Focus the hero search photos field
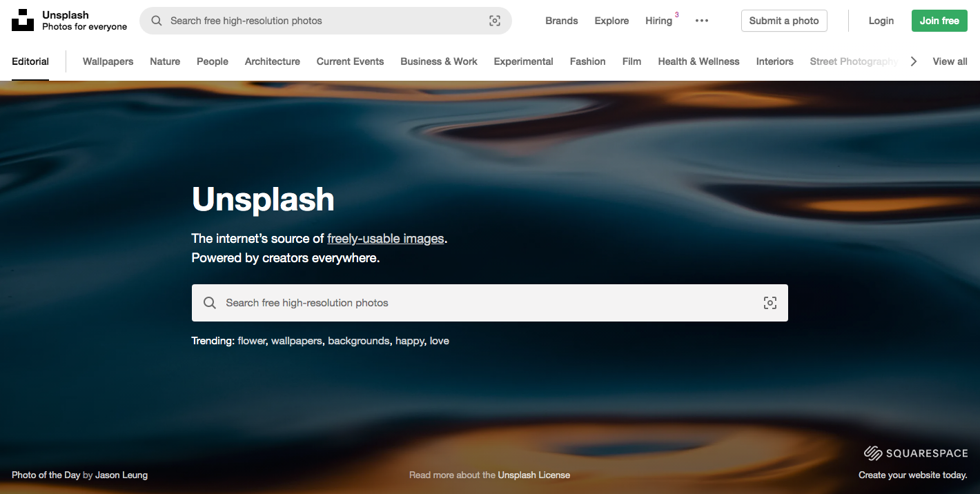The width and height of the screenshot is (980, 494). coord(490,303)
